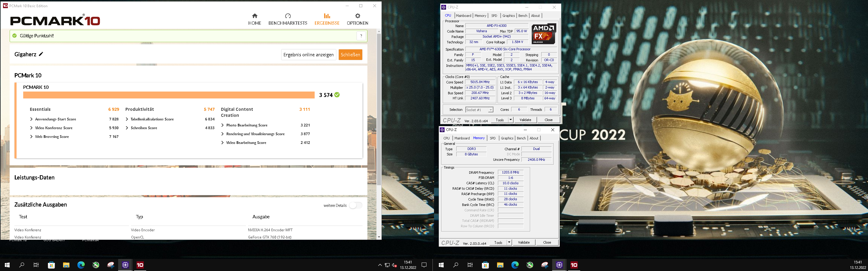868x271 pixels.
Task: Click PCMark 10 icon on taskbar below CPU-Z windows
Action: [574, 265]
